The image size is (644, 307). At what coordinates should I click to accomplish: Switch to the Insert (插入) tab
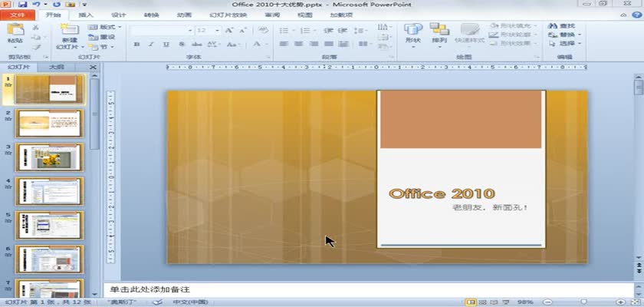click(x=85, y=15)
